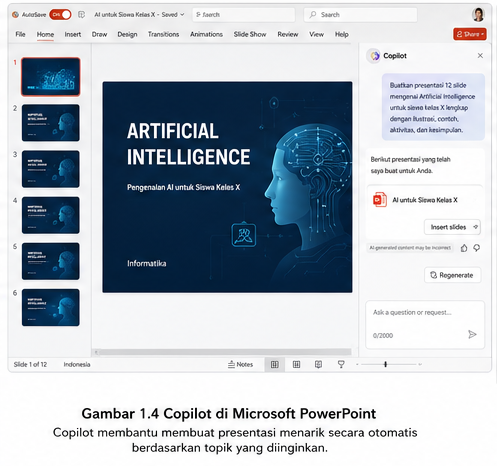
Task: Click the prompt message bubble in Copilot
Action: (433, 107)
